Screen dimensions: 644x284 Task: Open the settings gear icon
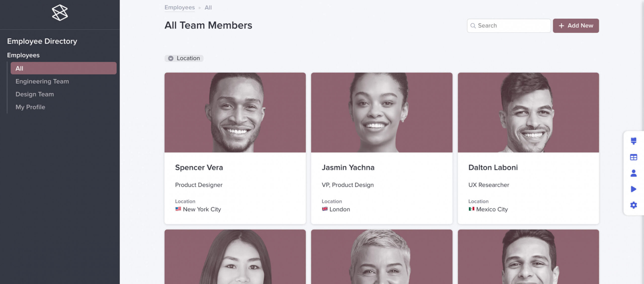633,205
